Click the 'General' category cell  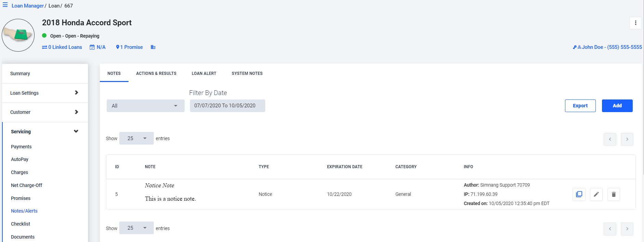tap(403, 194)
